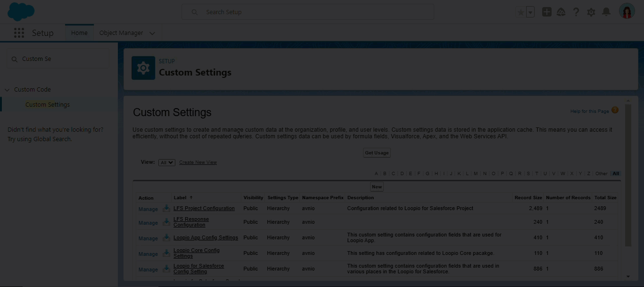This screenshot has width=644, height=287.
Task: Select Custom Settings in the sidebar tree
Action: (x=48, y=105)
